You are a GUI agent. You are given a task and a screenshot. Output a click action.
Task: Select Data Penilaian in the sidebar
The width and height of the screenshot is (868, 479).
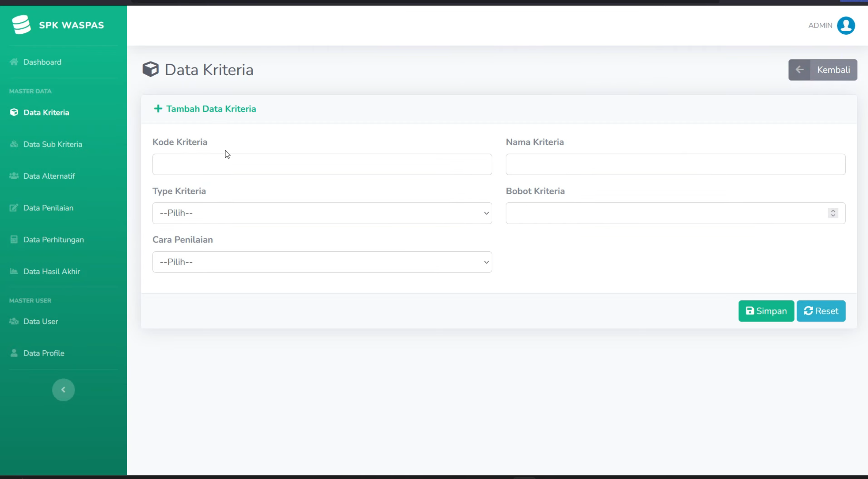pos(48,208)
